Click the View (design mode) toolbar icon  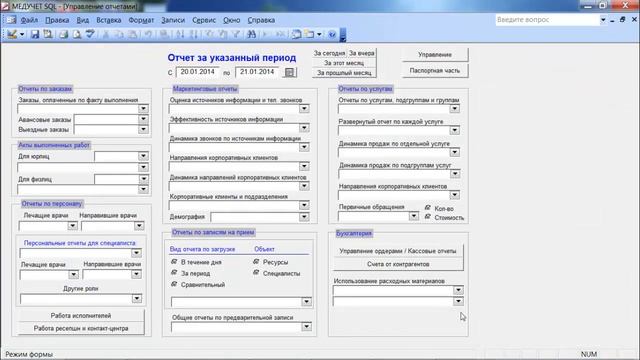click(12, 35)
